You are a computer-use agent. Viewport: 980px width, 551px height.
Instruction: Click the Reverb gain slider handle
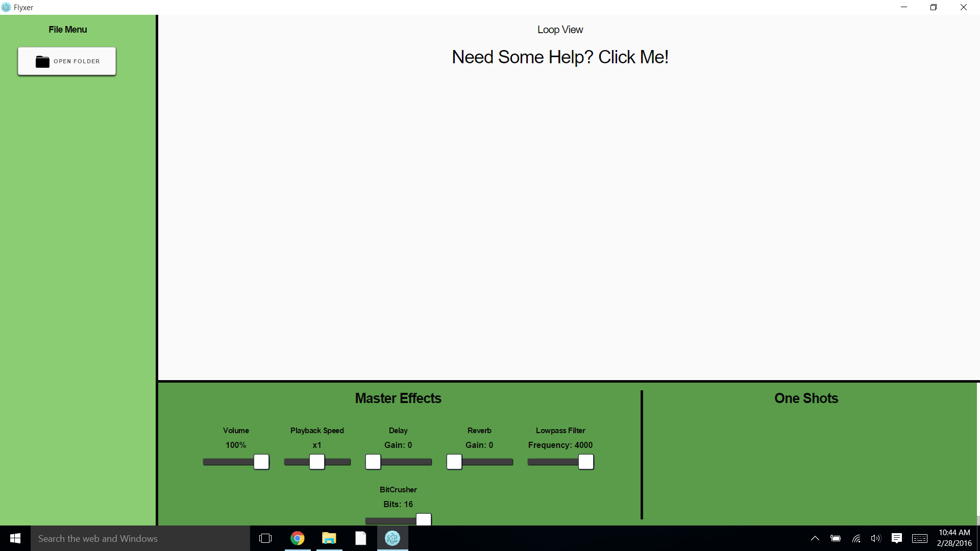click(454, 462)
